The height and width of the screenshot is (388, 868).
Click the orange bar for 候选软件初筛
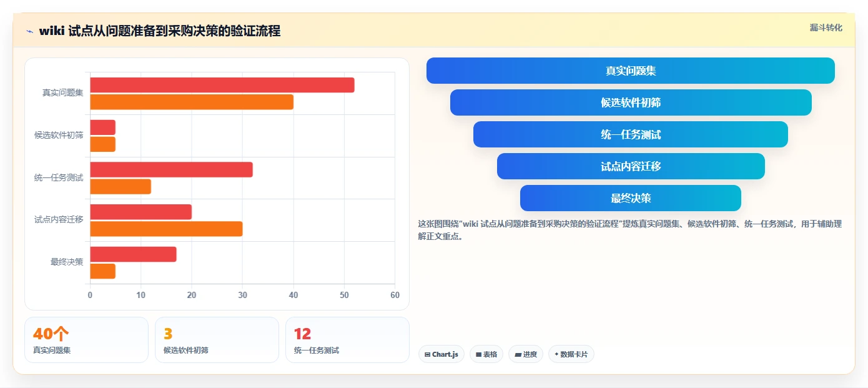103,144
